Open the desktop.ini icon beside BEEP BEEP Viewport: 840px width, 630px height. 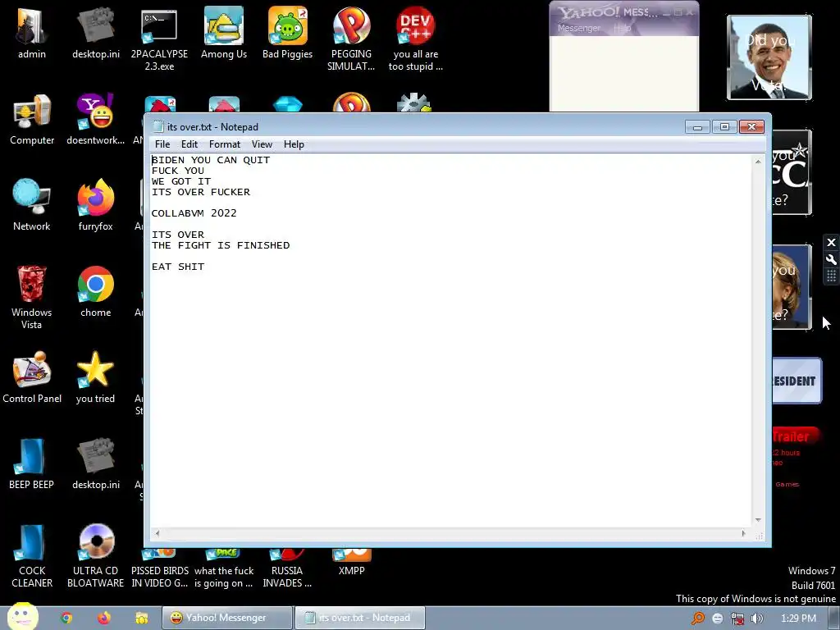(96, 464)
